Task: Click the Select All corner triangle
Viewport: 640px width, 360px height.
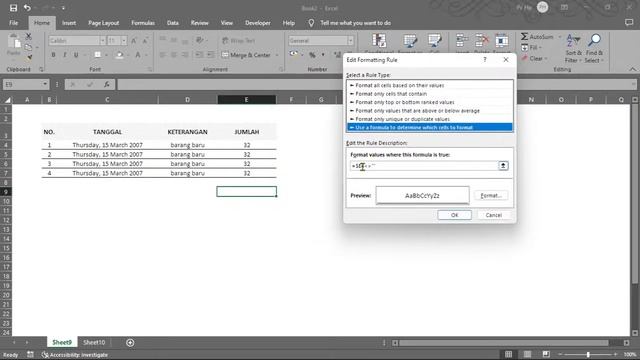Action: pos(7,100)
